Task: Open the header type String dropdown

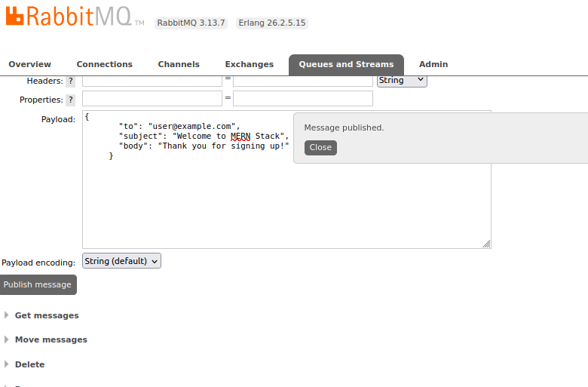Action: (x=402, y=80)
